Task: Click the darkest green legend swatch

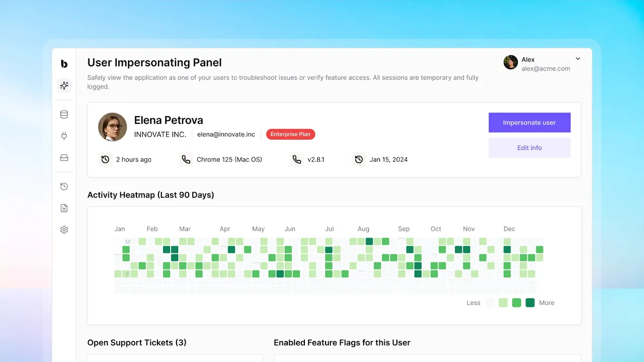Action: tap(530, 303)
